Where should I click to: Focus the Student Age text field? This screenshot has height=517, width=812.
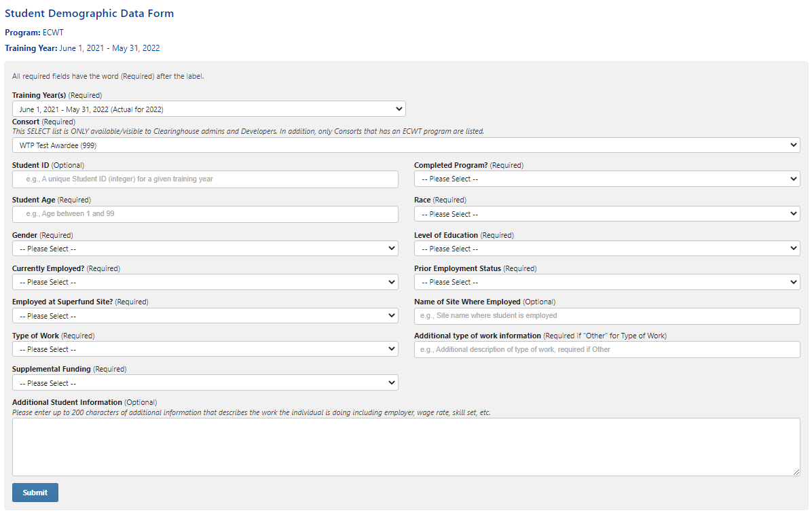click(205, 214)
